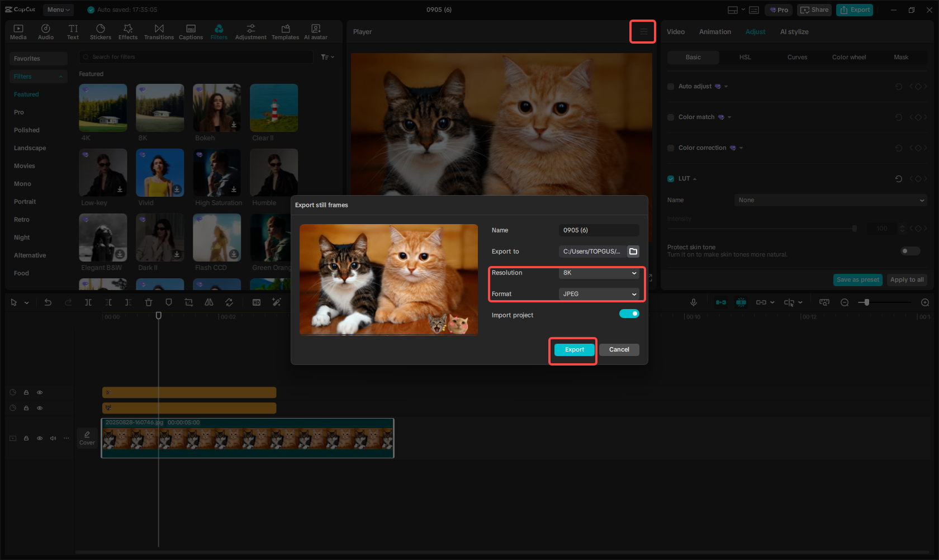Screen dimensions: 939x560
Task: Enable the Protect skin tone toggle
Action: tap(909, 251)
